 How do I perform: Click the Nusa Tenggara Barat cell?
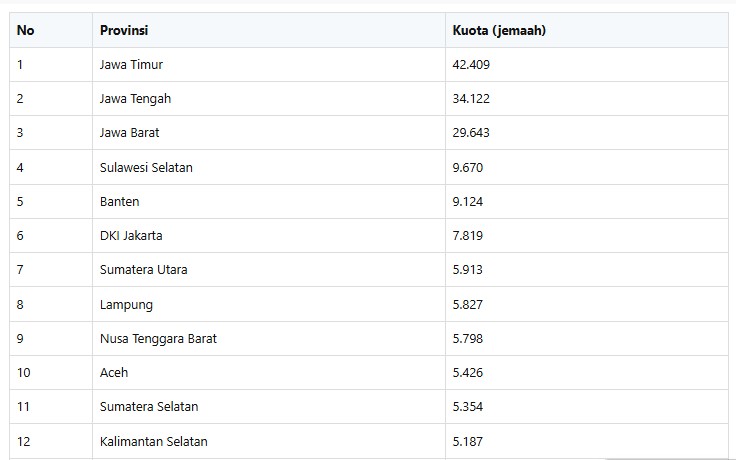click(268, 338)
